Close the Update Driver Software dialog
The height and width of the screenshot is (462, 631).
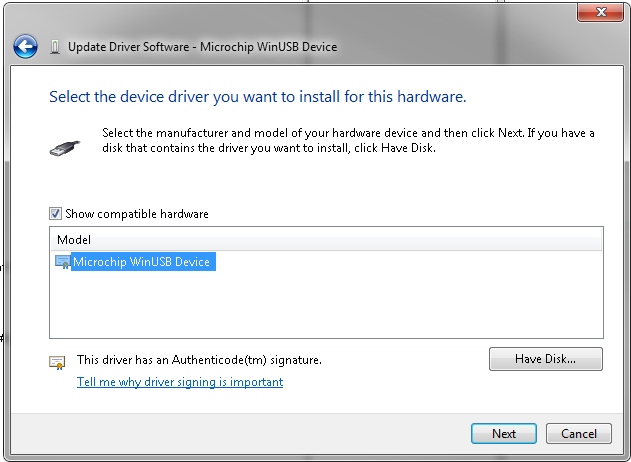tap(600, 12)
